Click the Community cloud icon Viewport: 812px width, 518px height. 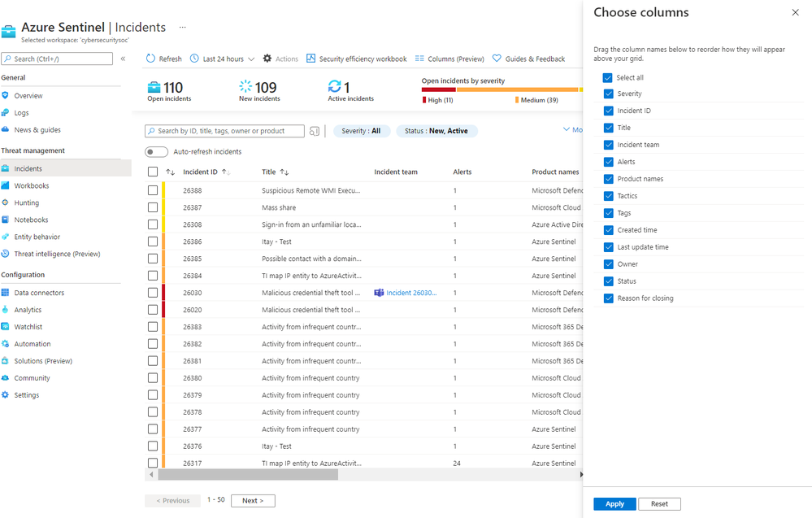(5, 378)
